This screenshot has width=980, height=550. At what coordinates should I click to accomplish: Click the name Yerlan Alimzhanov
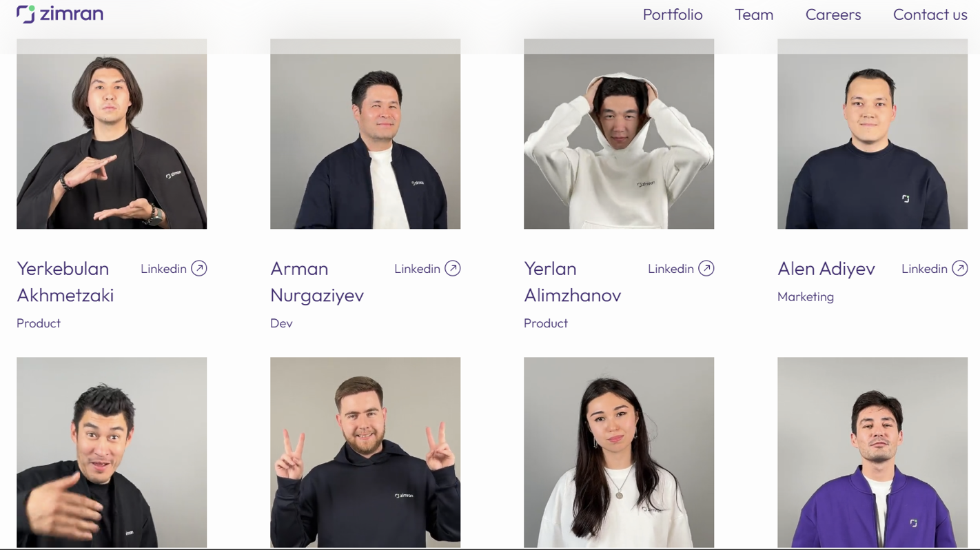click(x=573, y=282)
